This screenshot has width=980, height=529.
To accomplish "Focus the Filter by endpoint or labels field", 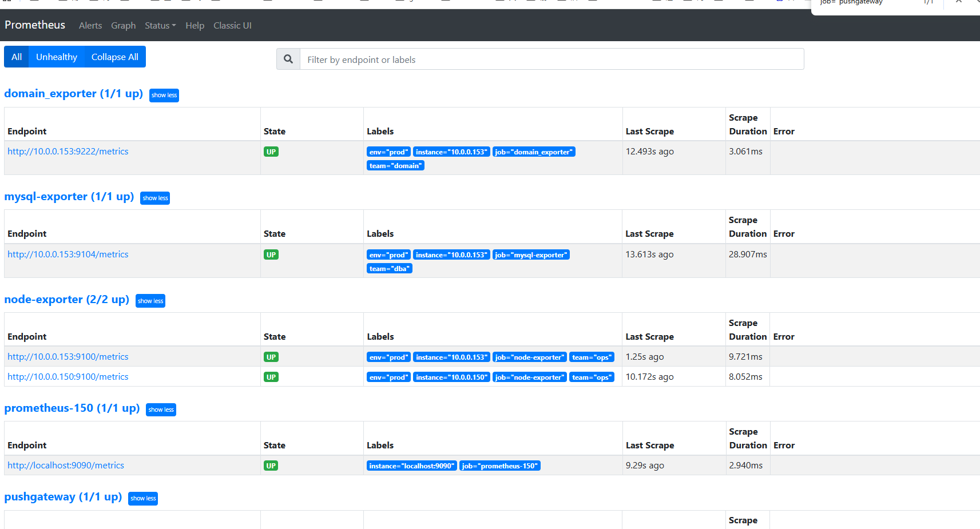I will tap(552, 59).
